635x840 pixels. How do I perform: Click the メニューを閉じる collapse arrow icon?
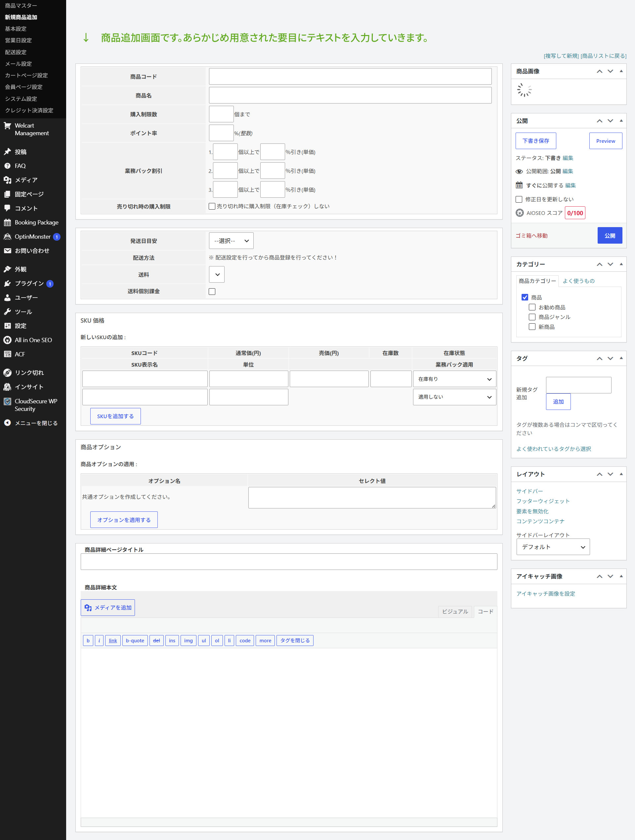coord(7,423)
